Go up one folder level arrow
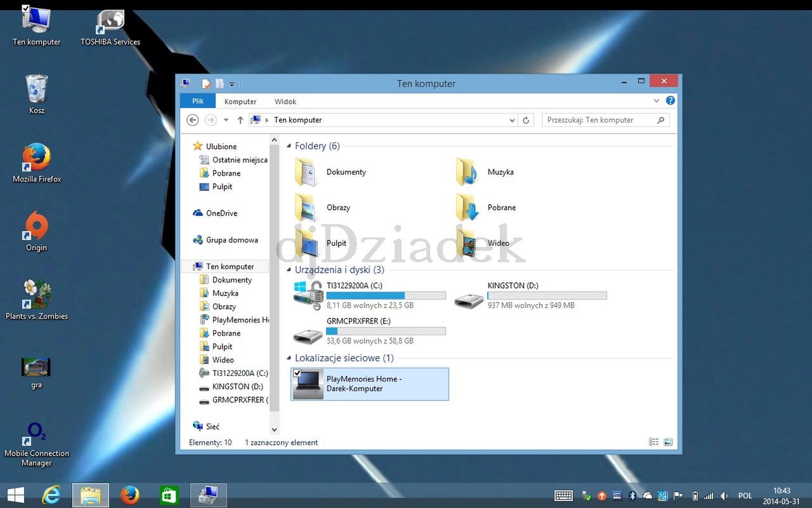 point(240,120)
